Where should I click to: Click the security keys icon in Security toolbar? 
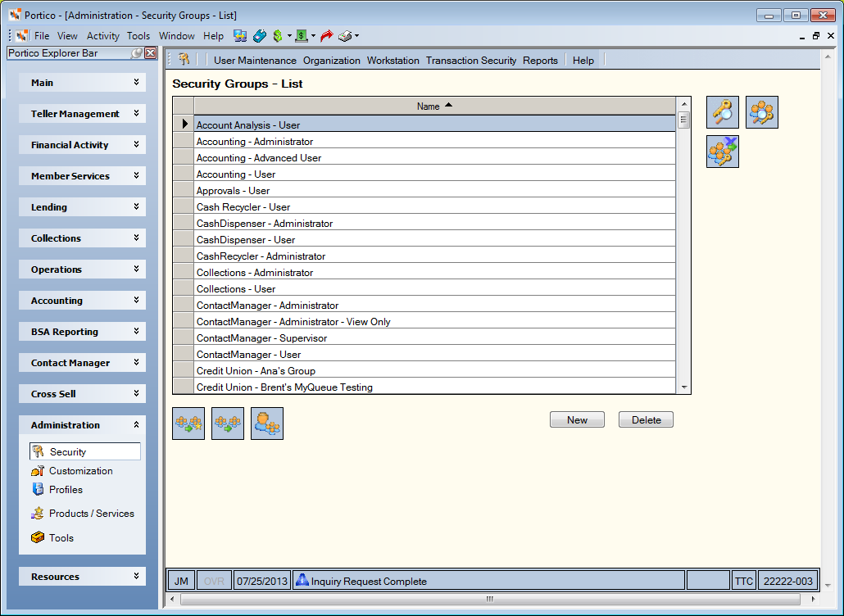[184, 60]
